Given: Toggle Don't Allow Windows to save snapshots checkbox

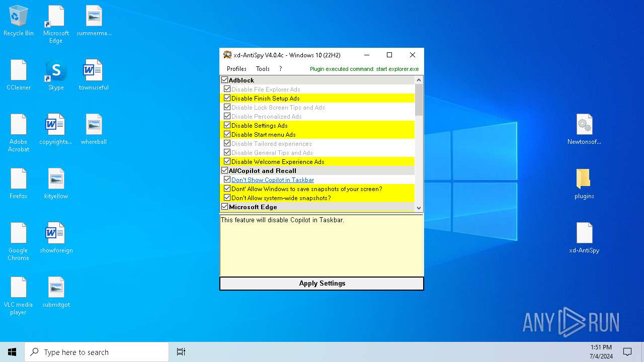Looking at the screenshot, I should (x=227, y=189).
